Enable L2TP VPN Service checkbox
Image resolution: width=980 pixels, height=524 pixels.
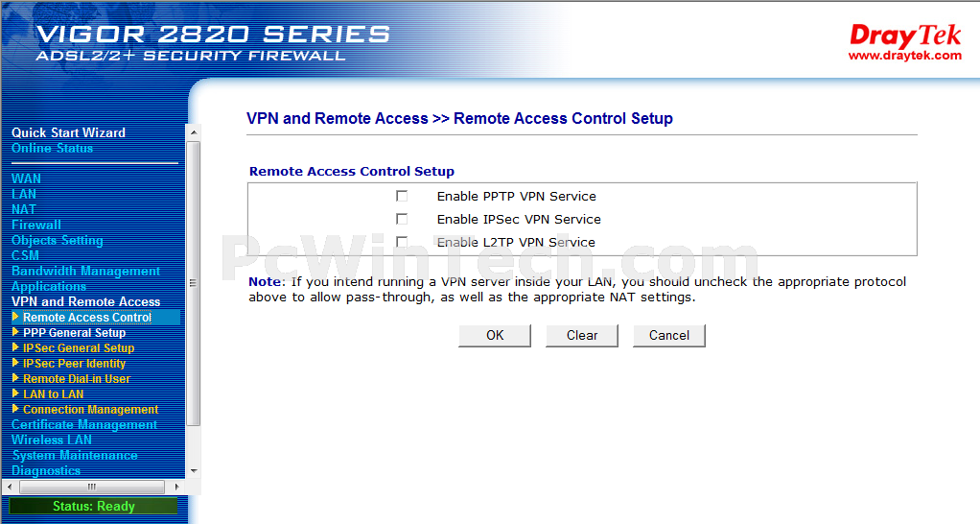pos(402,242)
